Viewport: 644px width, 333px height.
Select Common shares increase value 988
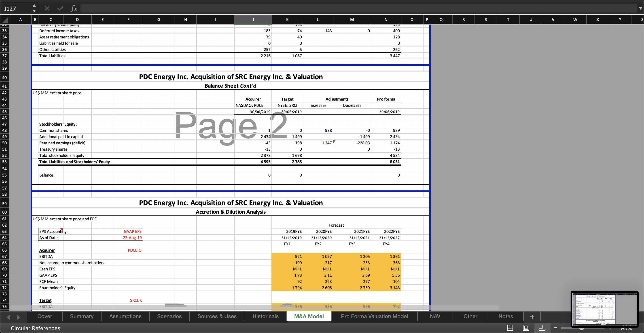318,130
